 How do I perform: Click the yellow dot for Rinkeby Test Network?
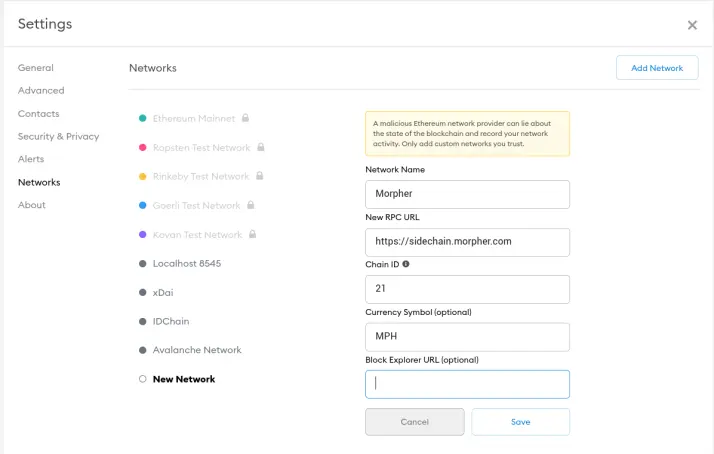click(143, 176)
